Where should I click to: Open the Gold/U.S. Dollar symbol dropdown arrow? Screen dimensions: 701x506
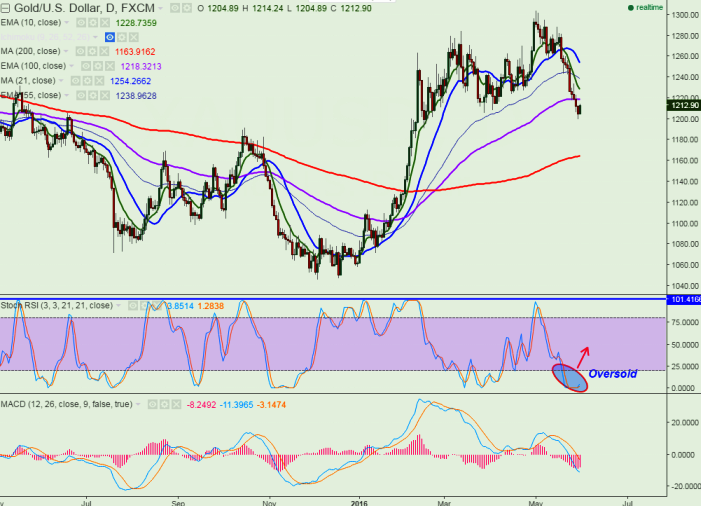point(161,8)
